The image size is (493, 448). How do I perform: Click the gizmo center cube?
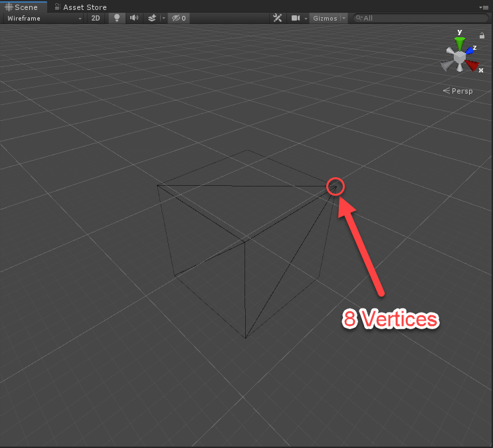[x=460, y=57]
